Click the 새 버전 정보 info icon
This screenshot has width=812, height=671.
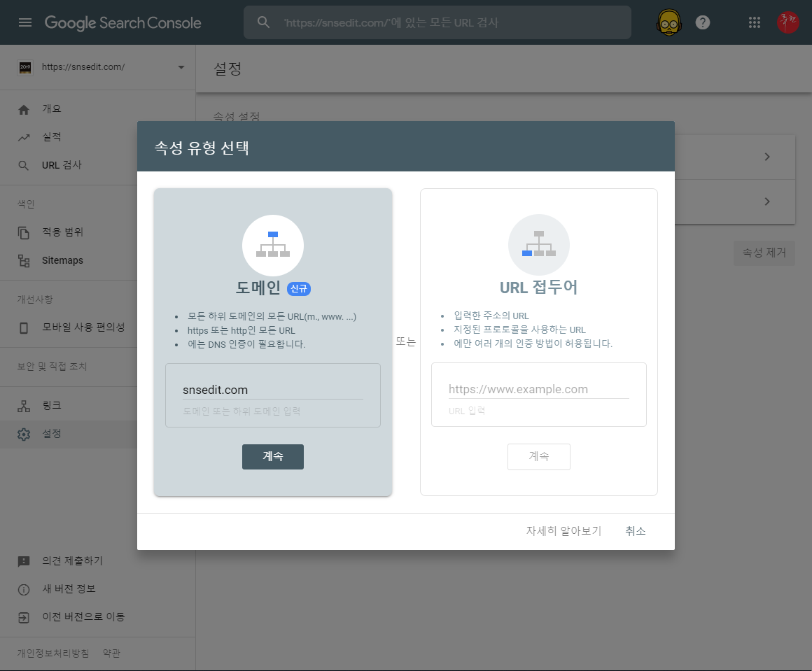[x=24, y=589]
